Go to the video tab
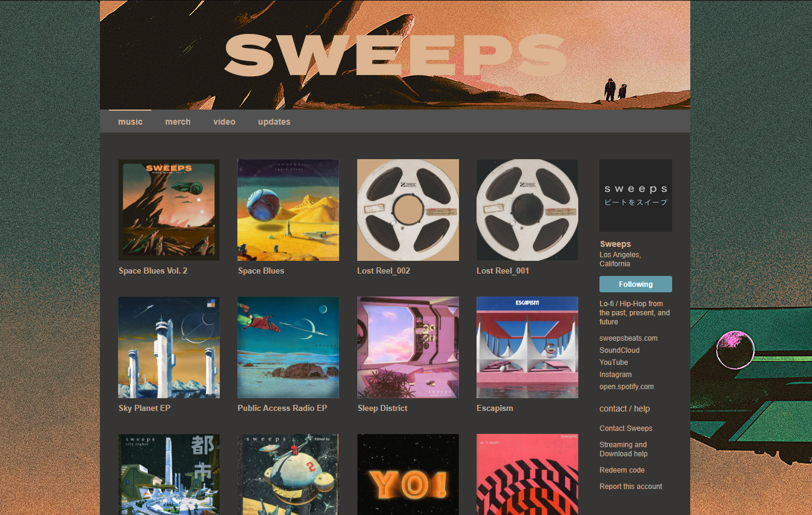The image size is (812, 515). coord(224,122)
